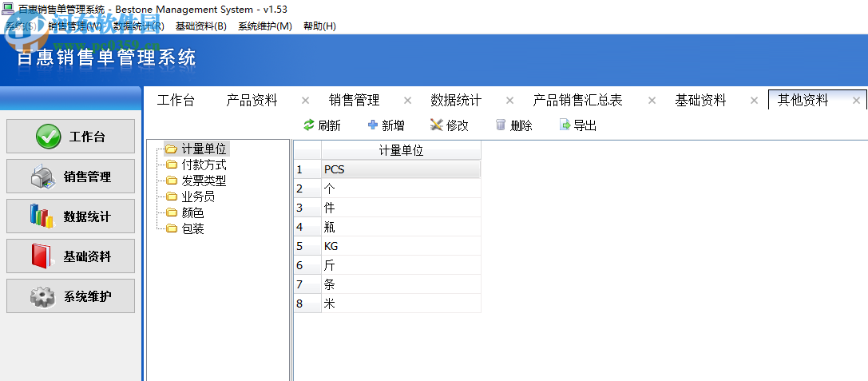Select 付款方式 in the tree
The image size is (868, 381).
coord(204,165)
